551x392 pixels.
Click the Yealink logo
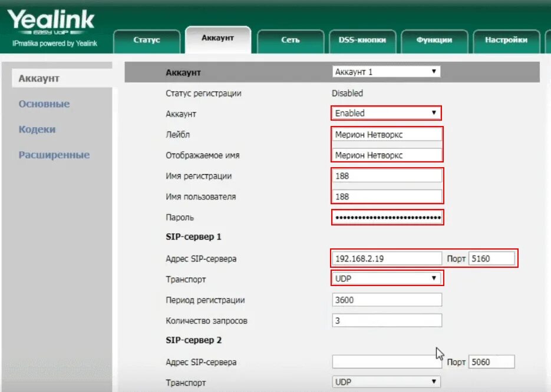coord(51,21)
